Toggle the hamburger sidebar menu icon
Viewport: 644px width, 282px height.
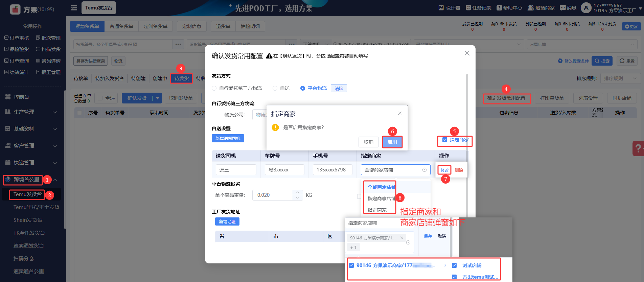74,8
